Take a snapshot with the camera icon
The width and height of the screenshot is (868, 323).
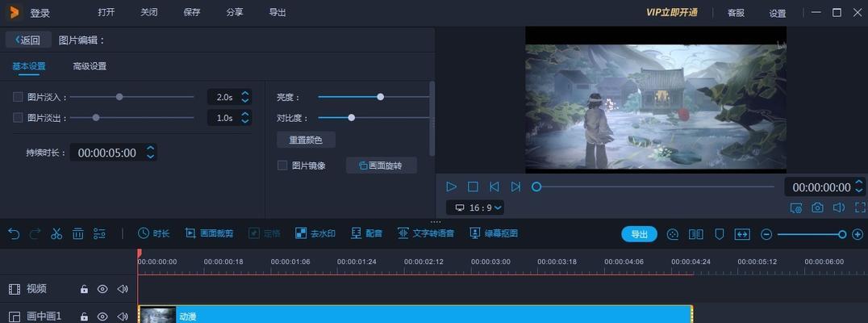tap(817, 208)
